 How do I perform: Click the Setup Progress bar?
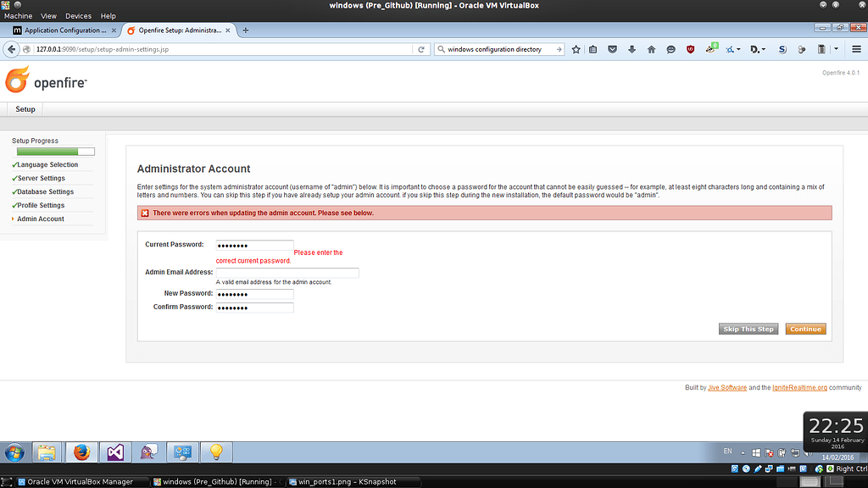55,152
